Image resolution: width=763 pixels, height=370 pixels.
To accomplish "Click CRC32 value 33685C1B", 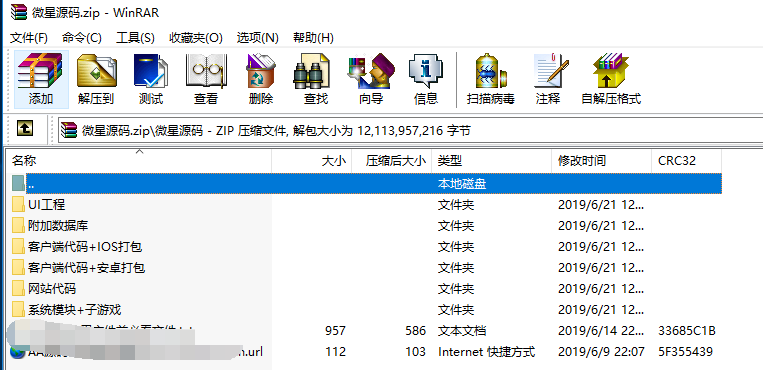I will pos(687,331).
